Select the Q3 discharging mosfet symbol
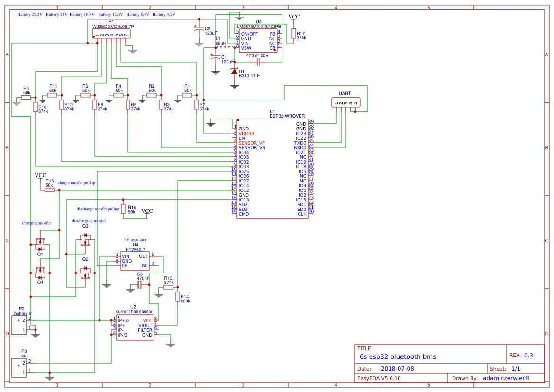This screenshot has width=554, height=392. (85, 241)
